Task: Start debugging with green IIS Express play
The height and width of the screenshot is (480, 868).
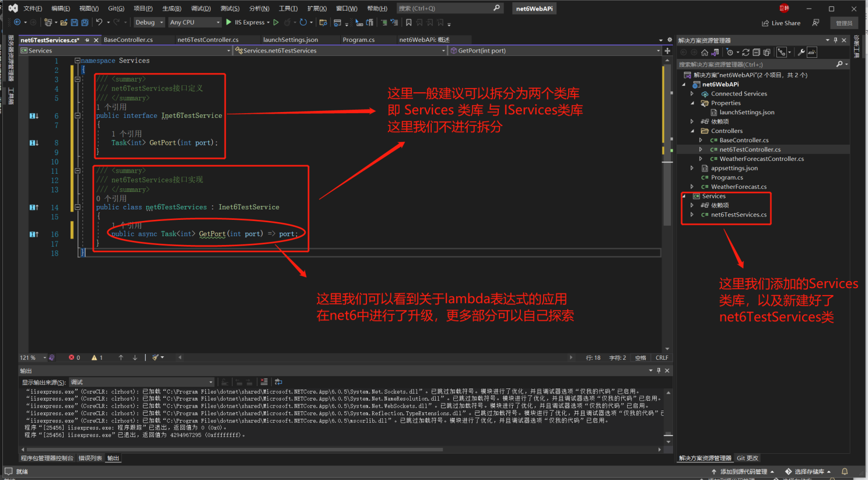Action: pos(228,22)
